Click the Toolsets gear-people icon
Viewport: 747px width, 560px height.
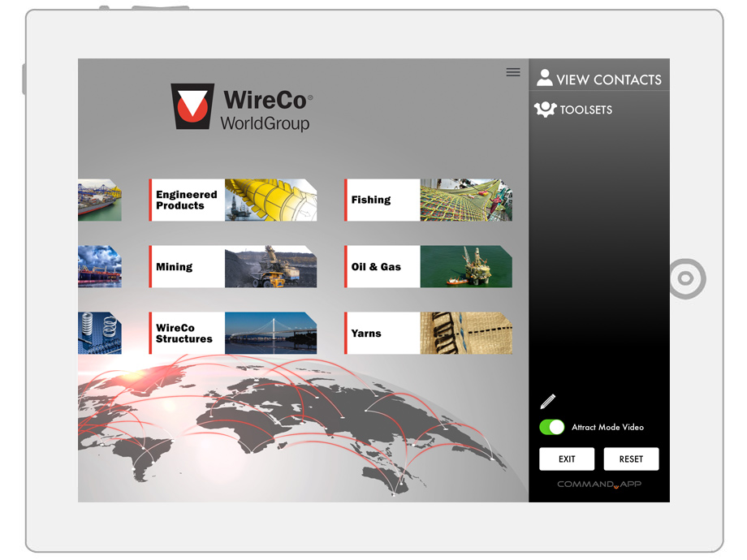click(x=545, y=109)
